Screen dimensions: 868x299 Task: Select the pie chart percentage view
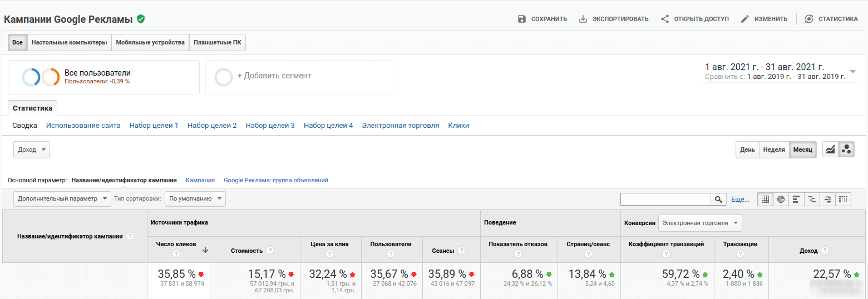click(x=781, y=200)
